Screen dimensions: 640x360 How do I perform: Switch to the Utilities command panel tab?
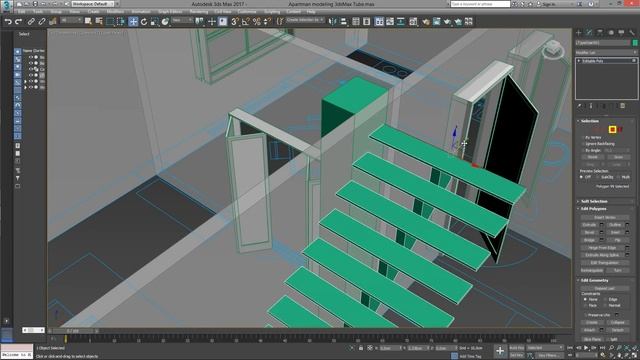click(632, 32)
